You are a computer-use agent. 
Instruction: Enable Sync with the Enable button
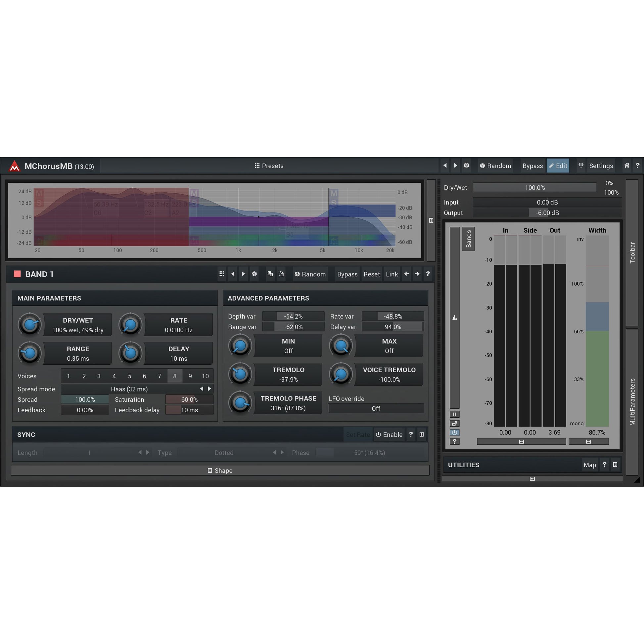tap(389, 435)
